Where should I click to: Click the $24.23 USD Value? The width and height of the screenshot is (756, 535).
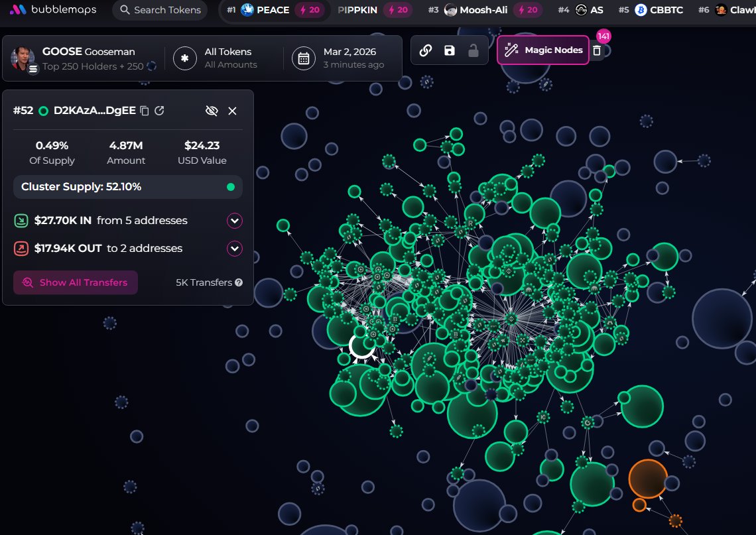(202, 146)
